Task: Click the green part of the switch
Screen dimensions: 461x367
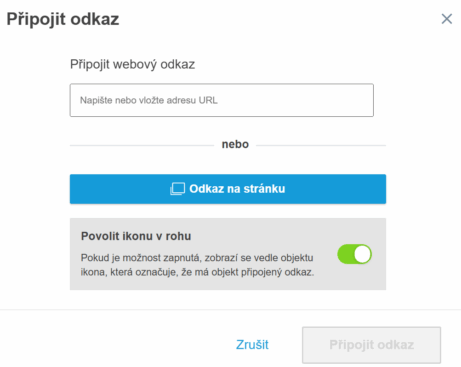Action: 345,254
